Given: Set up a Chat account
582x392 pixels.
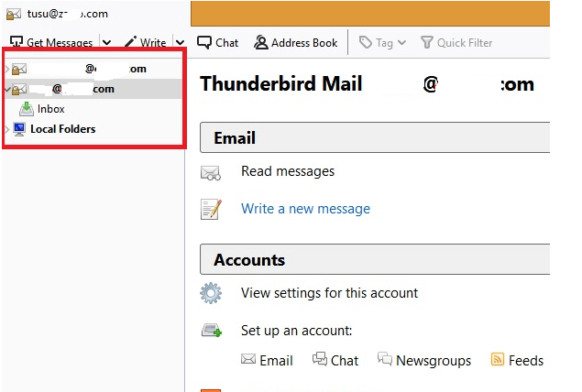Looking at the screenshot, I should click(x=335, y=360).
